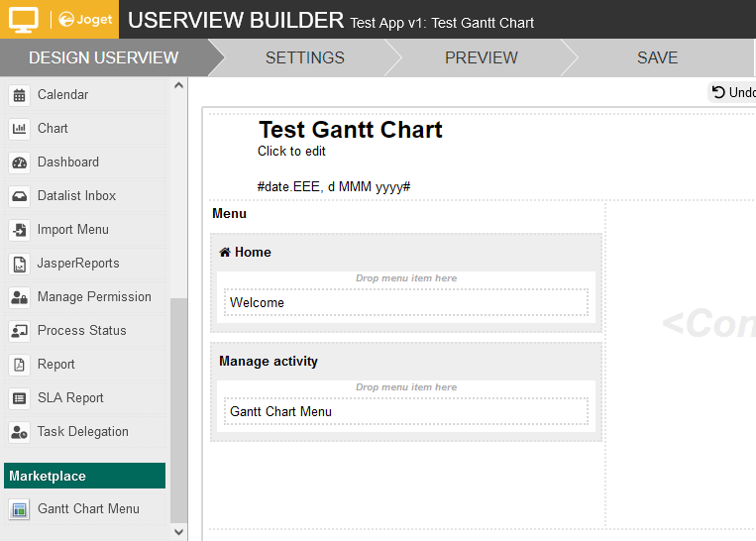The image size is (756, 541).
Task: Click the SLA Report icon
Action: click(20, 398)
